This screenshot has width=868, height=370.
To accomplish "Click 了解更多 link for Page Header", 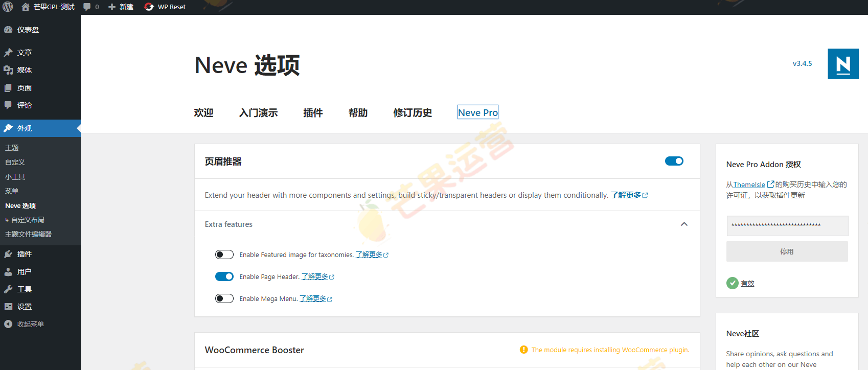I will tap(318, 276).
